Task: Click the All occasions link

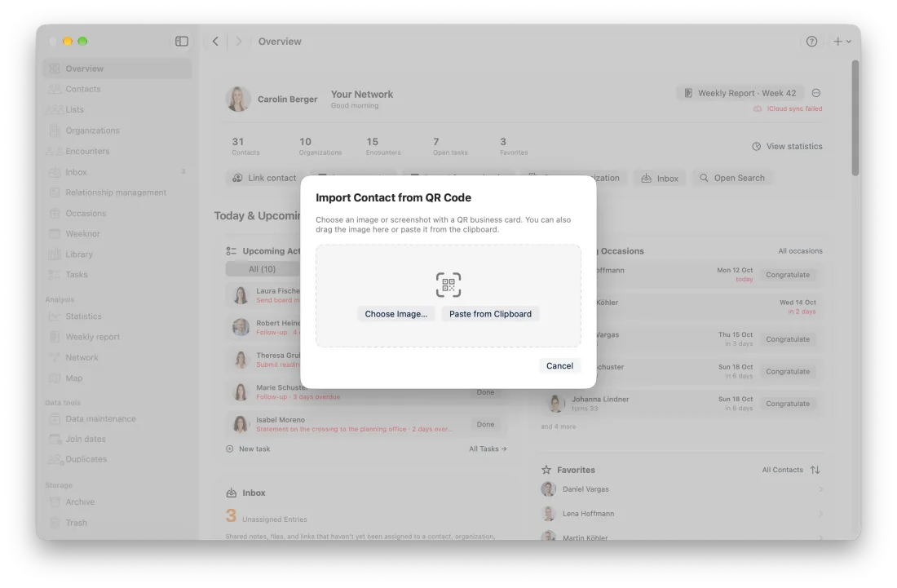Action: point(800,251)
